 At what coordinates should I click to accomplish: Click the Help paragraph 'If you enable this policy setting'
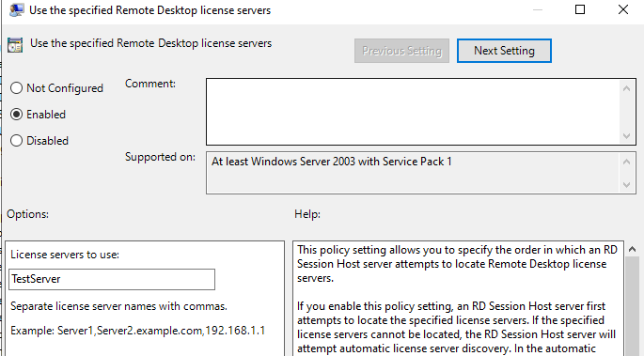[x=456, y=328]
